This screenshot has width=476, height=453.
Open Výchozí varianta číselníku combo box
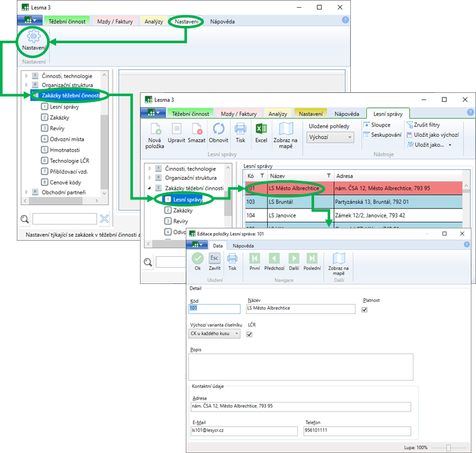point(214,334)
